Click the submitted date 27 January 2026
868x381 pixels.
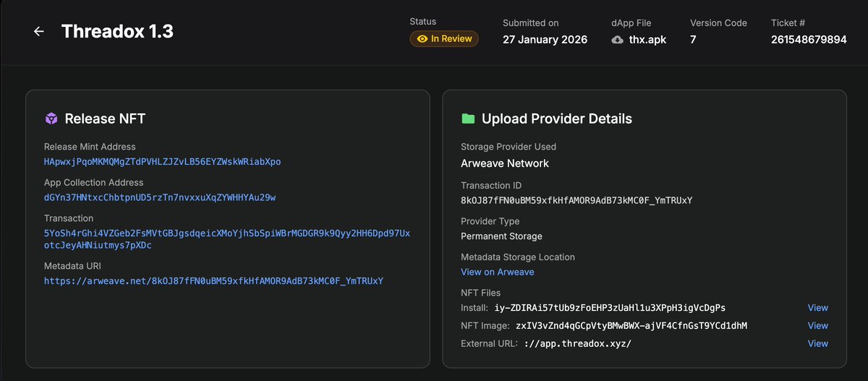[x=545, y=40]
